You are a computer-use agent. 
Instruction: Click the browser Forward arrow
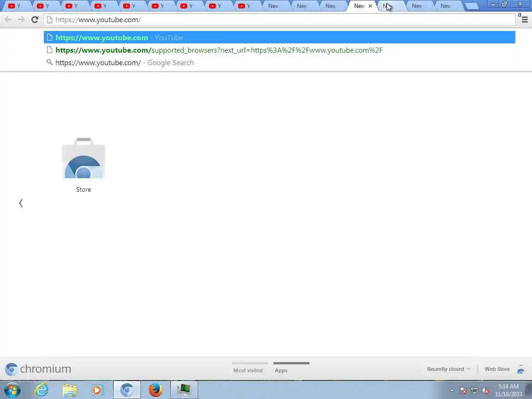coord(21,20)
